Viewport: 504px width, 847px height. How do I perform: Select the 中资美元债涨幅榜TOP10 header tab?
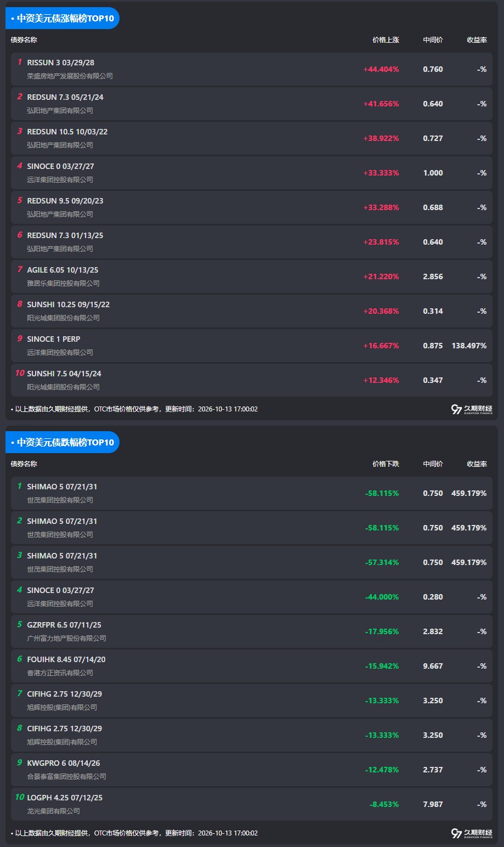click(63, 18)
